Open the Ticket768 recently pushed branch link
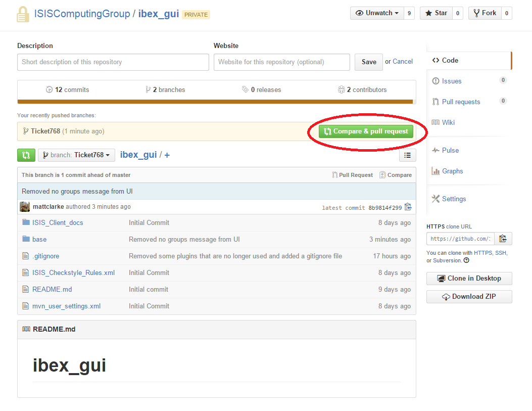The width and height of the screenshot is (532, 411). (45, 131)
